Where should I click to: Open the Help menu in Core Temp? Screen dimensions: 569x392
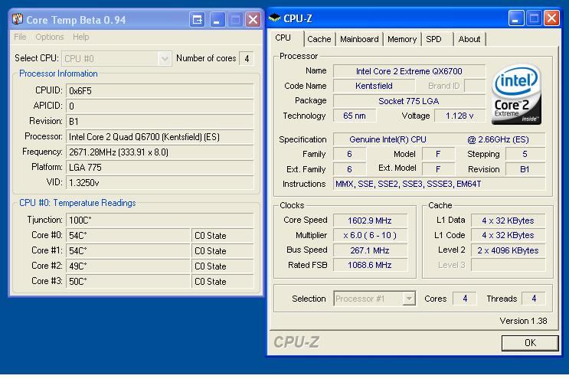(x=80, y=37)
